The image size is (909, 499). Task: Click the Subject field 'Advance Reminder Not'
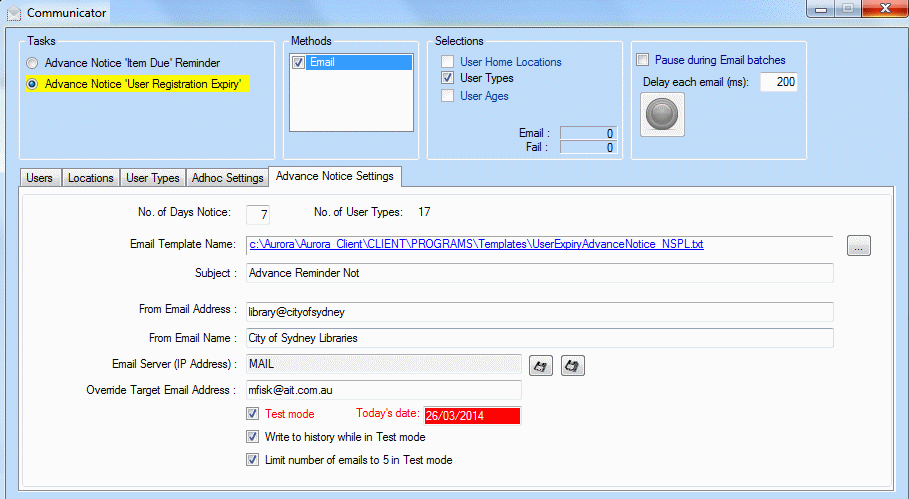tap(540, 273)
